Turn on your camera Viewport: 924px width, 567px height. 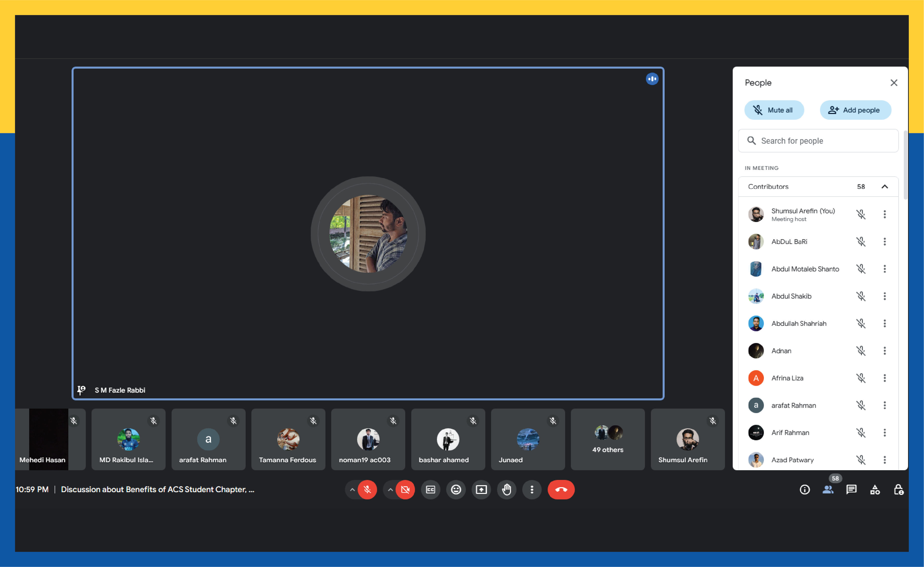(405, 490)
